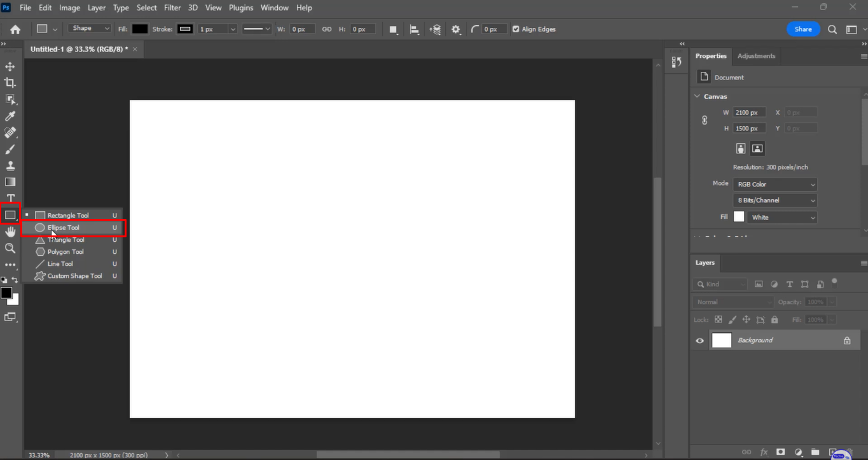Select the Horizontal Type tool

(10, 198)
